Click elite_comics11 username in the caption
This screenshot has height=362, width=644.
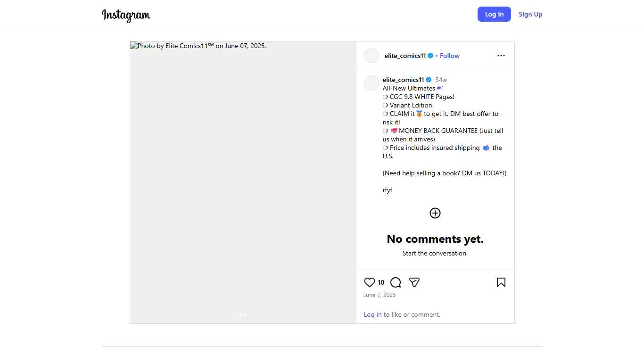403,80
